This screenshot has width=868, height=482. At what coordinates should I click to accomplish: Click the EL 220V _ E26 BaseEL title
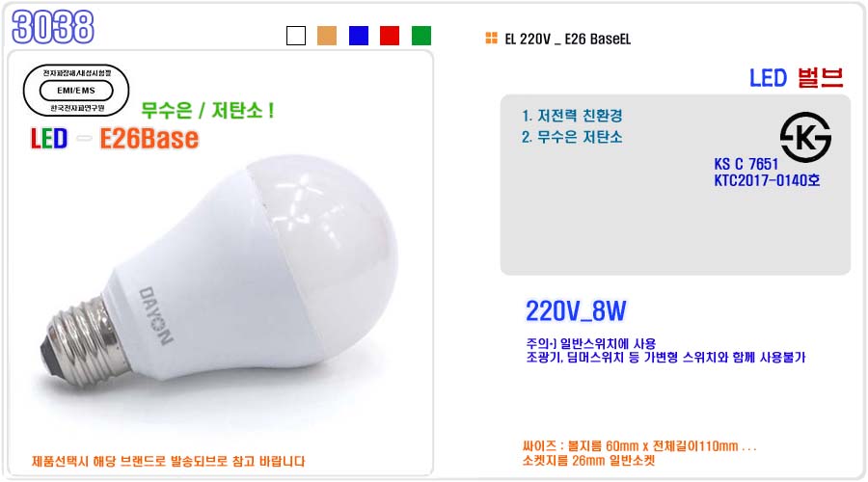pos(568,39)
